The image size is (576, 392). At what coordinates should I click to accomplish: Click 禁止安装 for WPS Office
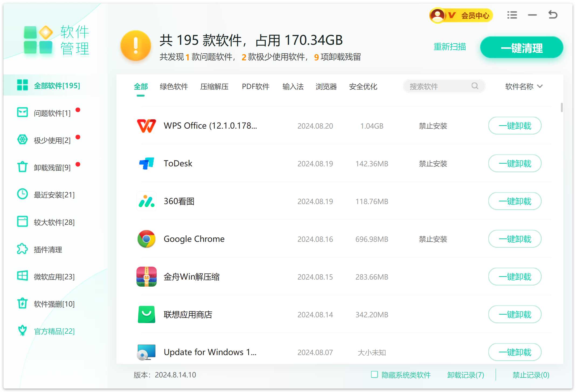tap(433, 126)
